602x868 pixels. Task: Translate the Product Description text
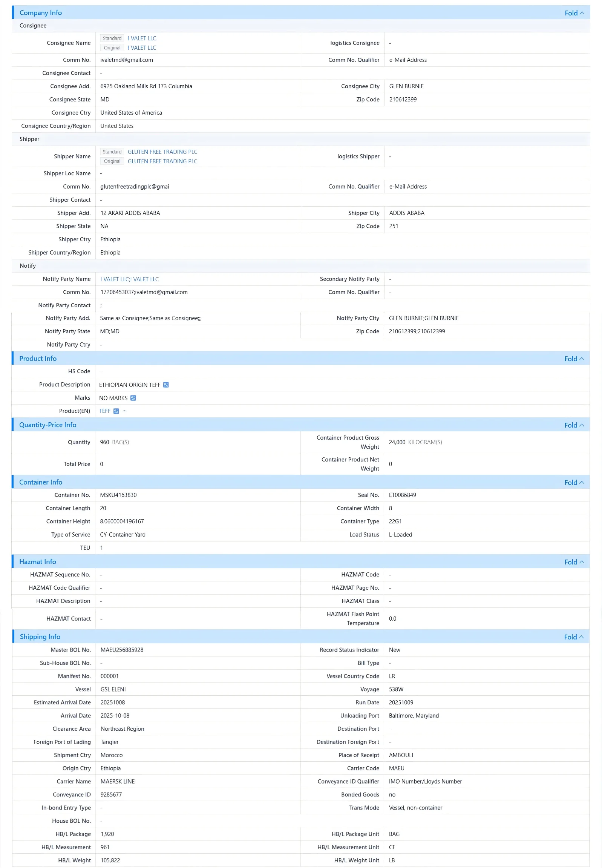[x=166, y=385]
